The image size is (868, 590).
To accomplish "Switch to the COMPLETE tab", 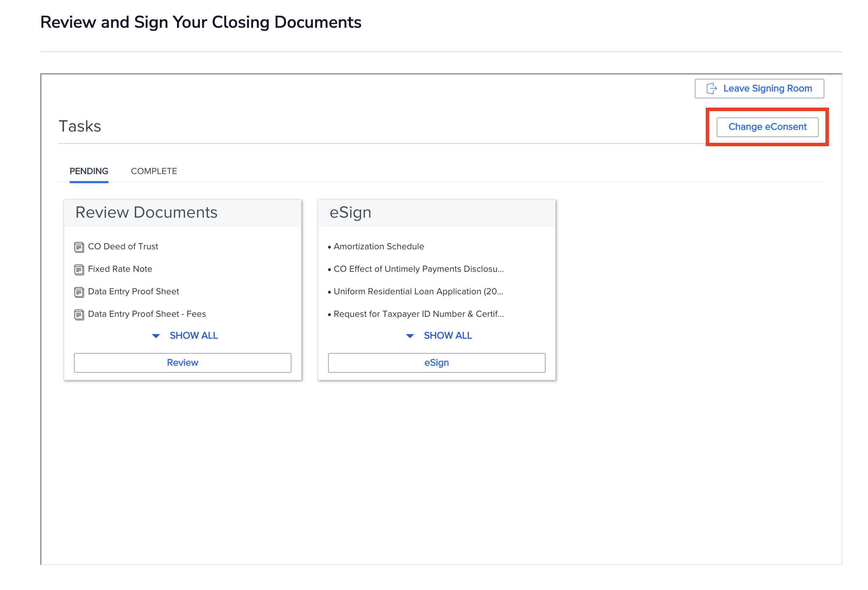I will coord(153,171).
